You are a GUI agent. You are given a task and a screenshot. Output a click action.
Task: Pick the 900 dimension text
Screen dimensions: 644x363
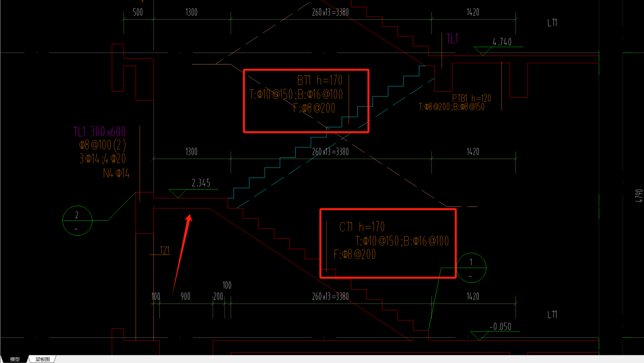185,296
